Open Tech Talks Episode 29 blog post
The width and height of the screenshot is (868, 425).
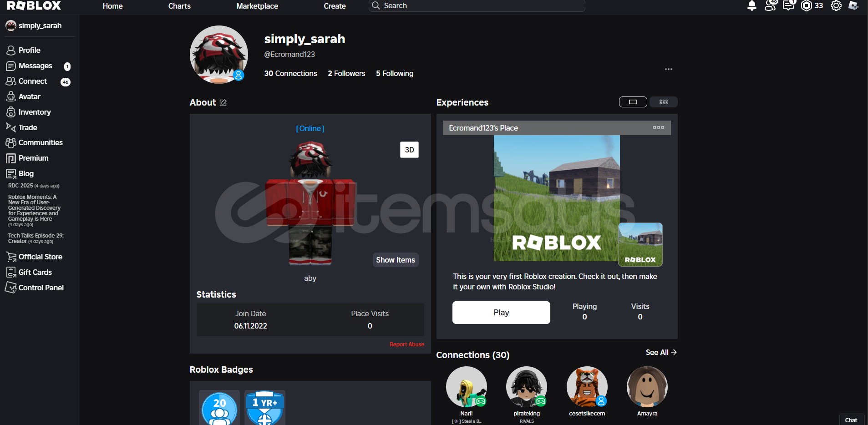[x=36, y=238]
